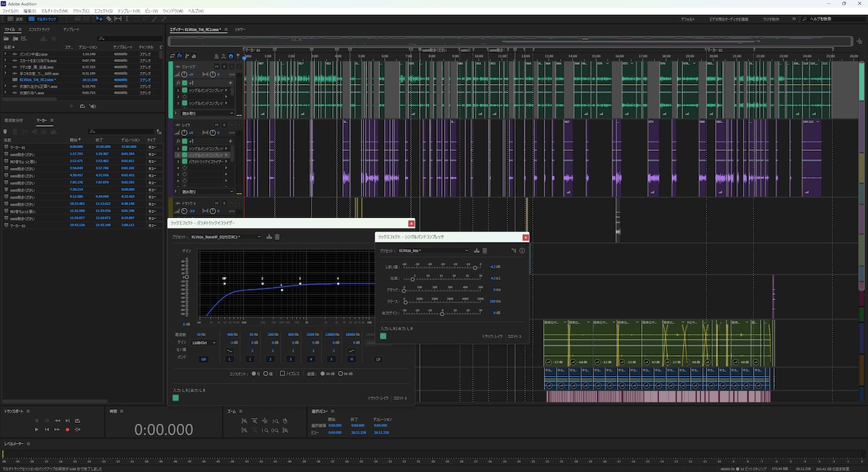Toggle the H band button in equalizer

click(351, 360)
